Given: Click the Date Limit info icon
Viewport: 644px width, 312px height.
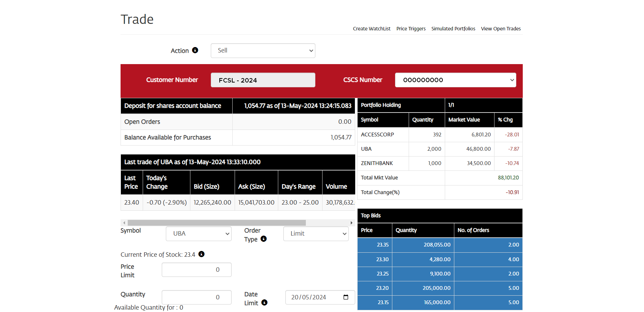Looking at the screenshot, I should pos(264,302).
